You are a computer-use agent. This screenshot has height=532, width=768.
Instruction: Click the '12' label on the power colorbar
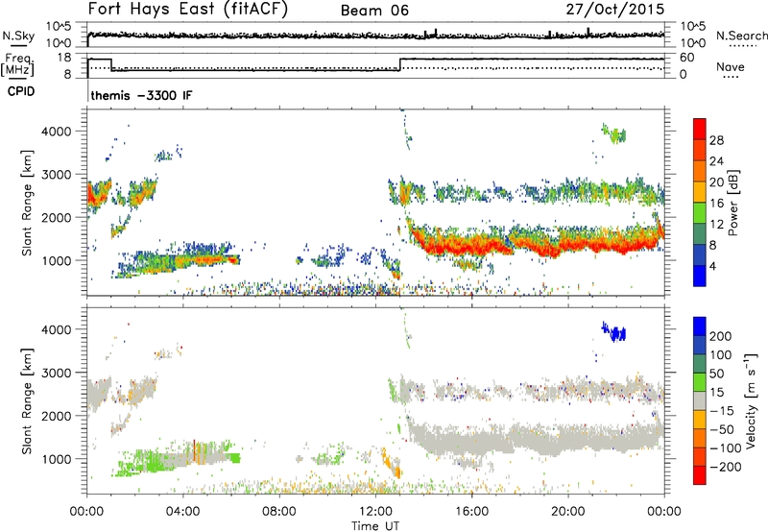716,225
